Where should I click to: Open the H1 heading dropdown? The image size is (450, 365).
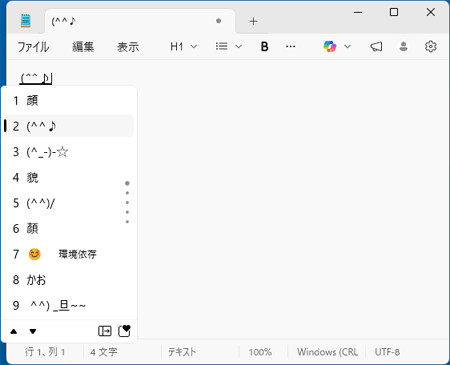coord(183,46)
